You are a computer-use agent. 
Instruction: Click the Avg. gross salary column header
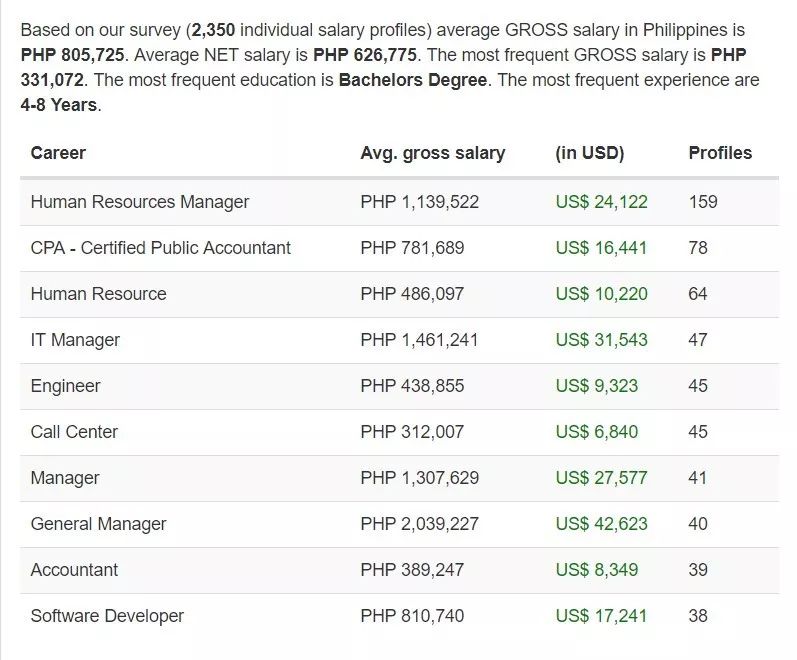pos(433,153)
